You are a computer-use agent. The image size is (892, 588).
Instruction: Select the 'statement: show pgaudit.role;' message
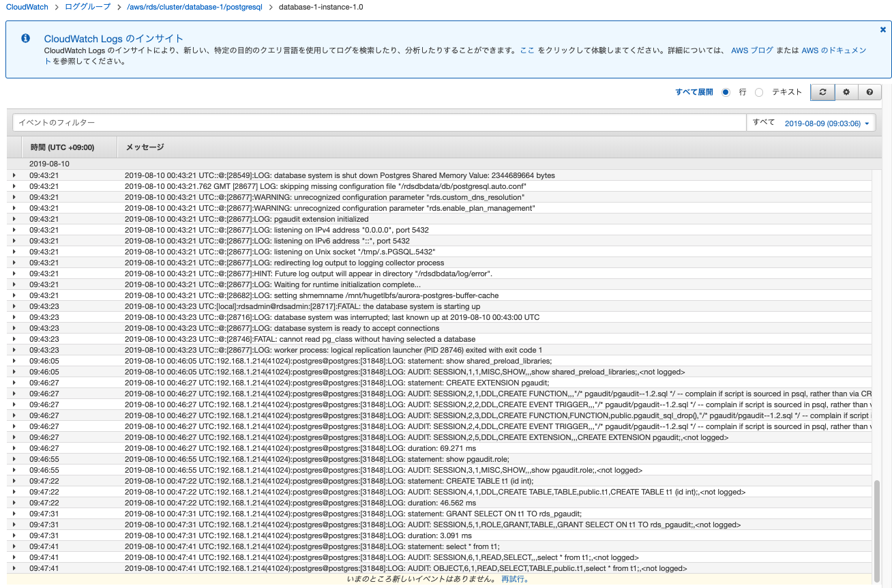point(316,459)
